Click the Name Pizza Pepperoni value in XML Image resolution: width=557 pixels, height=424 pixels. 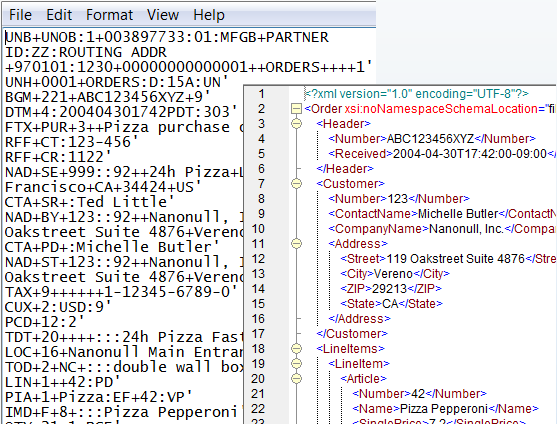[x=444, y=409]
